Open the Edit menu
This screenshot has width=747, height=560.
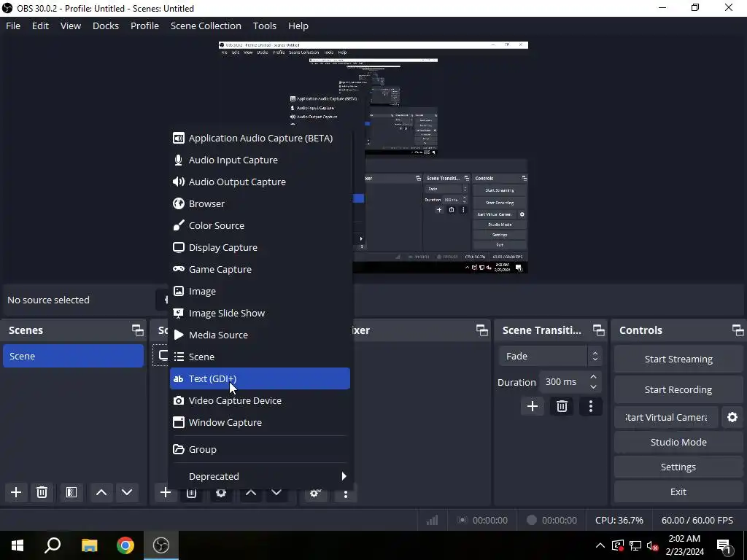[x=41, y=26]
